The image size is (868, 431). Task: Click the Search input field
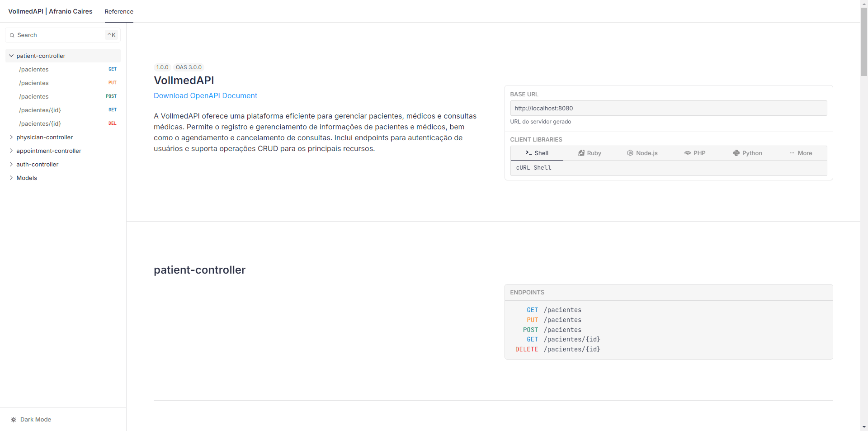[x=59, y=35]
